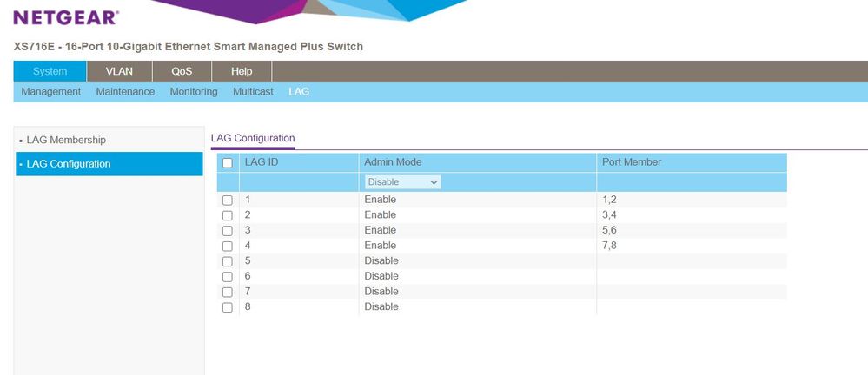Select the checkbox for LAG ID 8
The height and width of the screenshot is (375, 868).
pyautogui.click(x=228, y=307)
